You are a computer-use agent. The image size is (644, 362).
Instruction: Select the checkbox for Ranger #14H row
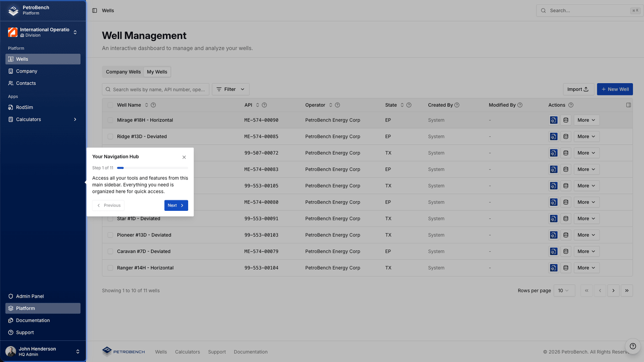pos(110,267)
